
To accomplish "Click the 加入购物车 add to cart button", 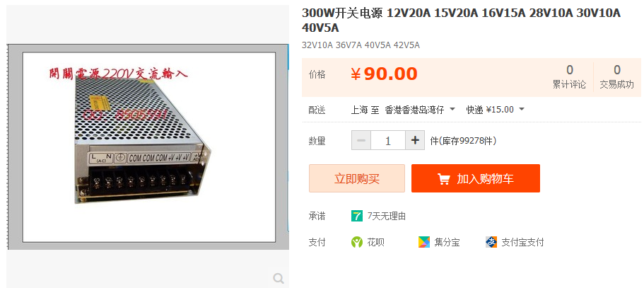I will (476, 178).
